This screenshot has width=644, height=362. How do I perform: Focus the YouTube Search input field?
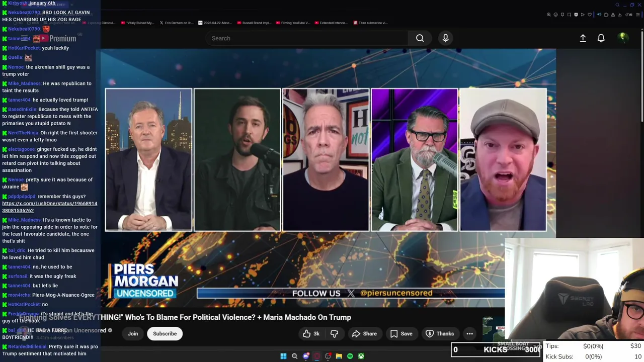tap(307, 38)
